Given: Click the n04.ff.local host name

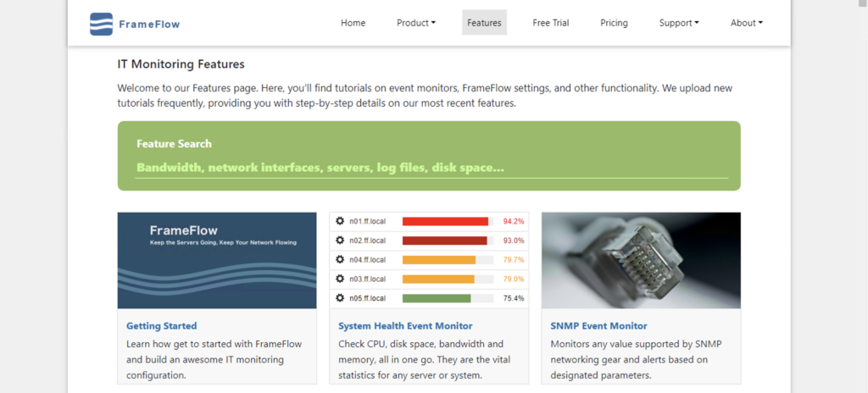Looking at the screenshot, I should [x=368, y=260].
